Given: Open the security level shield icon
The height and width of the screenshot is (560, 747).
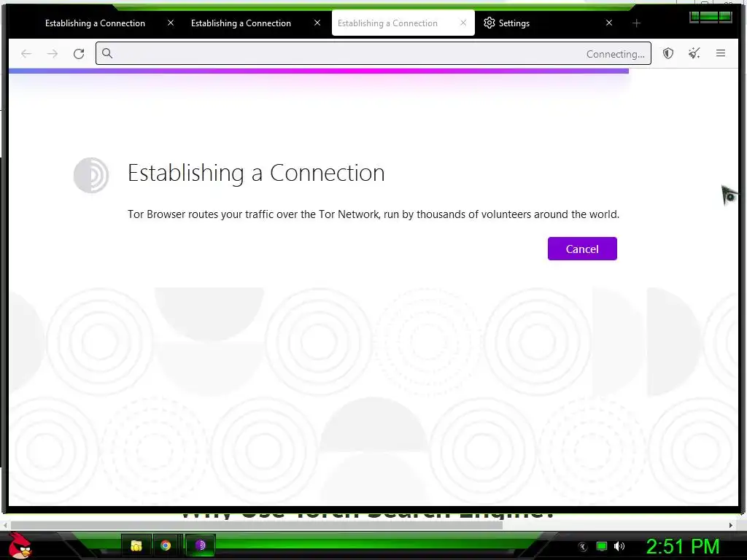Looking at the screenshot, I should point(668,53).
